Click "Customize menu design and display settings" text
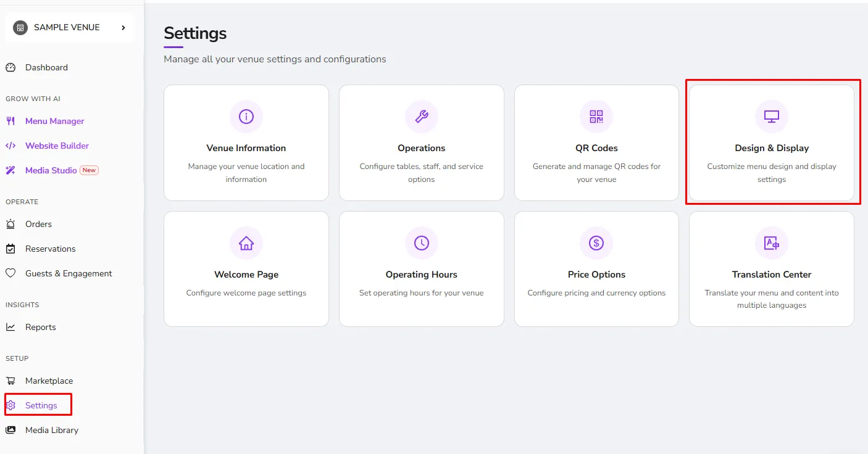Viewport: 868px width, 454px height. pos(772,173)
